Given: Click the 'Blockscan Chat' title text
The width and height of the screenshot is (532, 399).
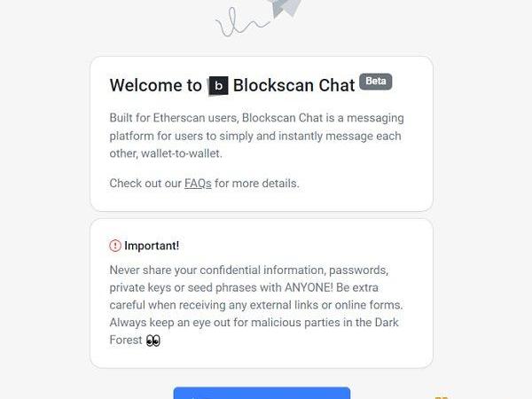Looking at the screenshot, I should tap(293, 86).
